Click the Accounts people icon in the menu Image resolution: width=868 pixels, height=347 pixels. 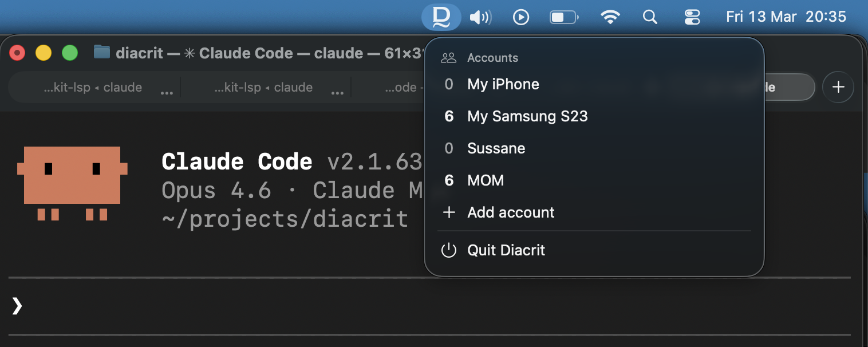tap(449, 57)
